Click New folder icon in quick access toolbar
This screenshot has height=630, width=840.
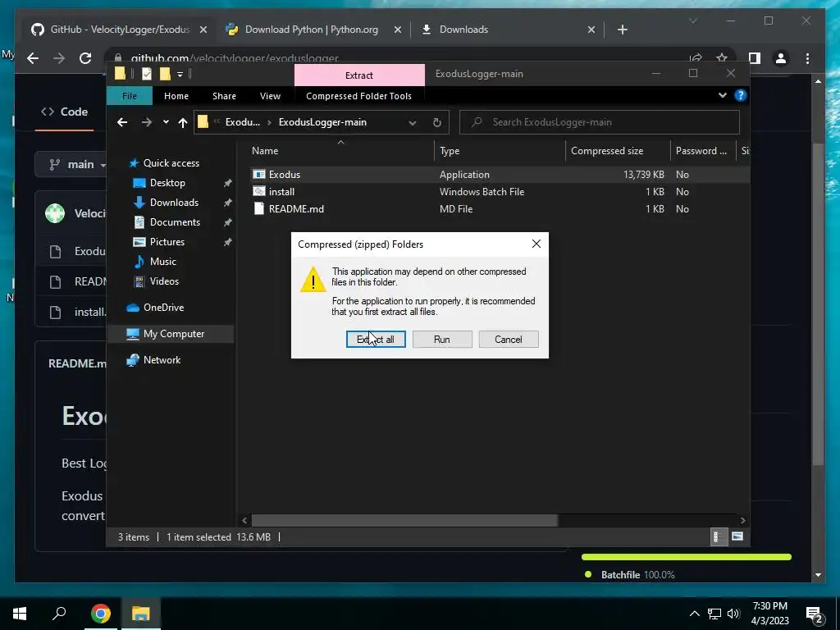pyautogui.click(x=165, y=74)
